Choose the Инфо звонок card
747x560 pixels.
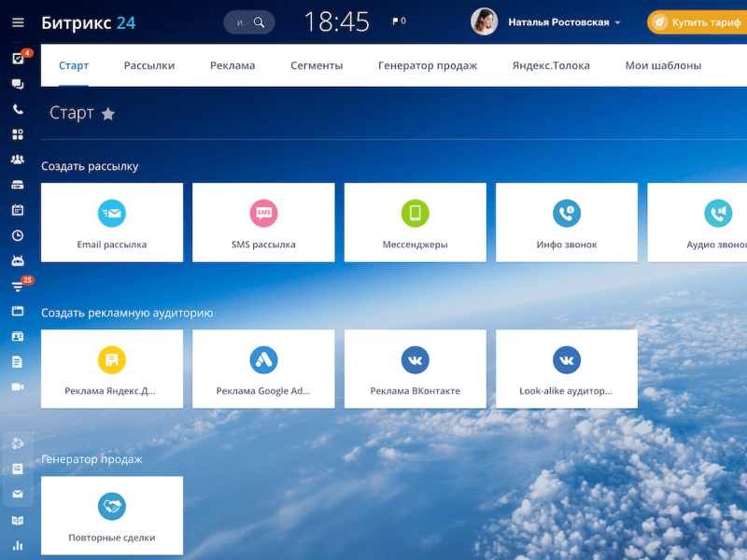pyautogui.click(x=567, y=222)
